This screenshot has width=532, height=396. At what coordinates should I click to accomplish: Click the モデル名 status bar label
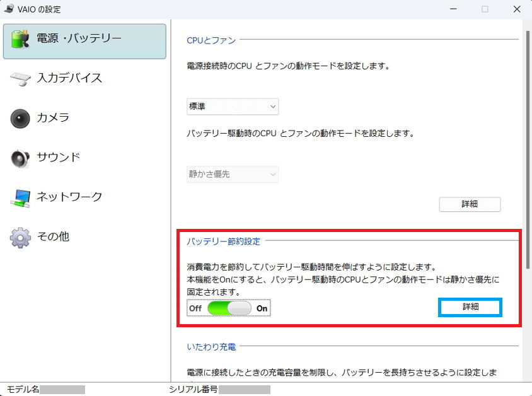(23, 389)
